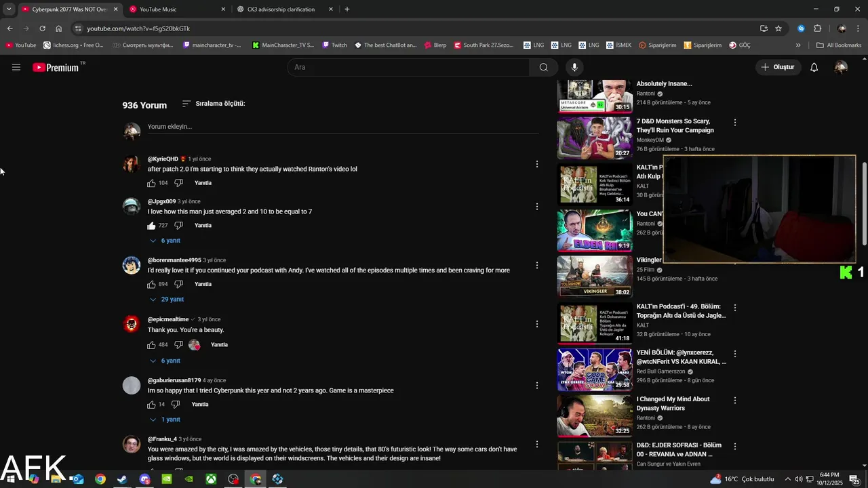Open 7 D&D Monsters So Scary video thumbnail
This screenshot has height=488, width=868.
(x=595, y=138)
